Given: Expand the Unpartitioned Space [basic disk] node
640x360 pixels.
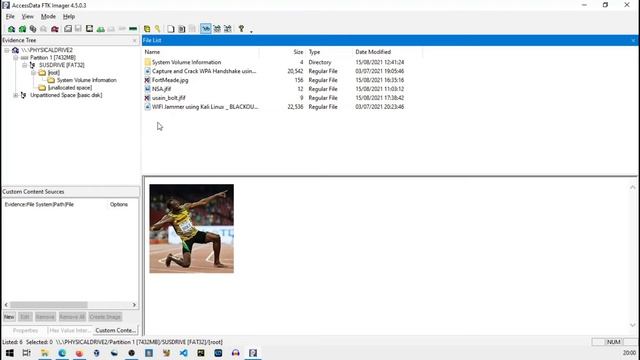Looking at the screenshot, I should coord(16,95).
